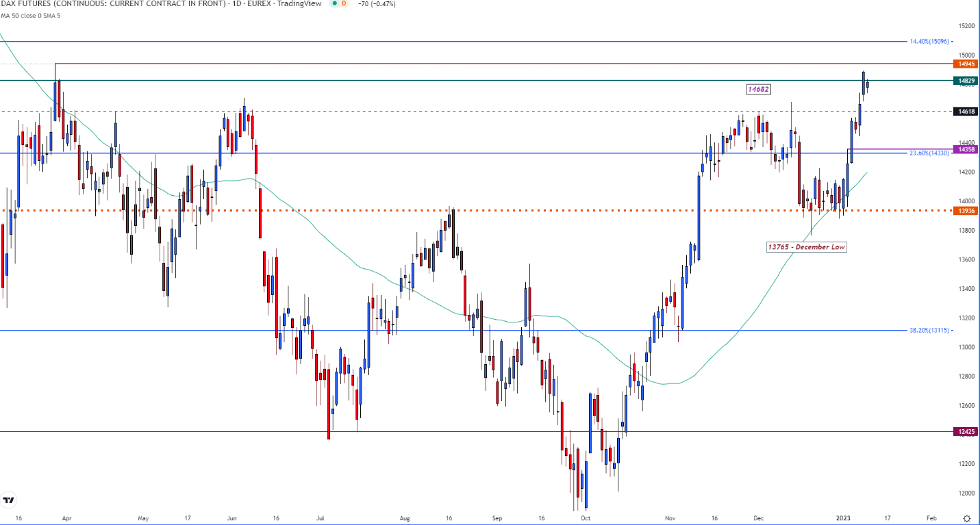Select the 23.60%(14330) Fibonacci label
This screenshot has height=525, width=980.
[929, 153]
